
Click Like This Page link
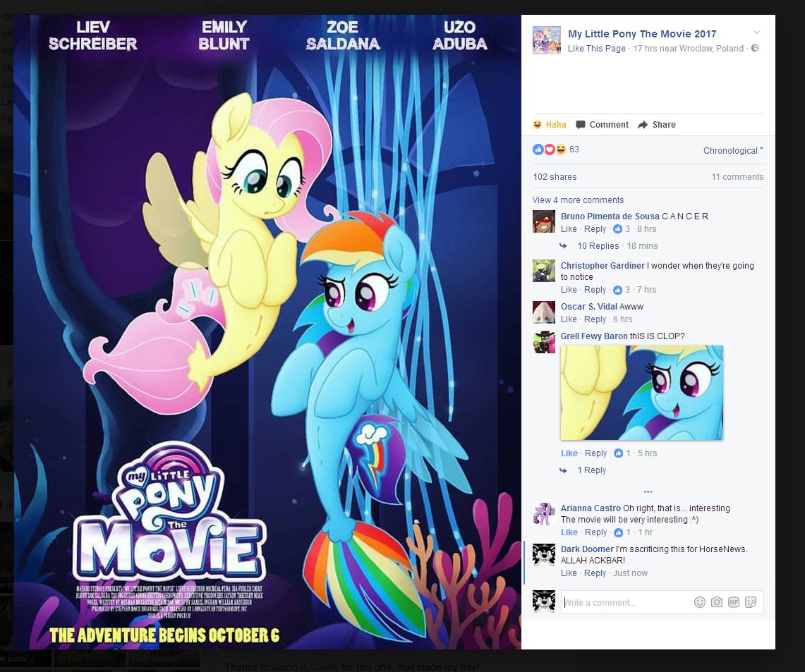597,48
